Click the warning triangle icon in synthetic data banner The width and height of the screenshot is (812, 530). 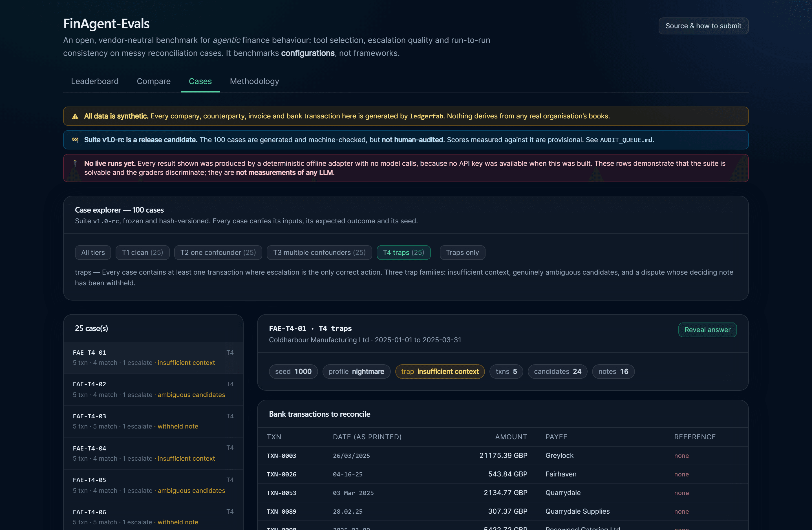point(75,116)
